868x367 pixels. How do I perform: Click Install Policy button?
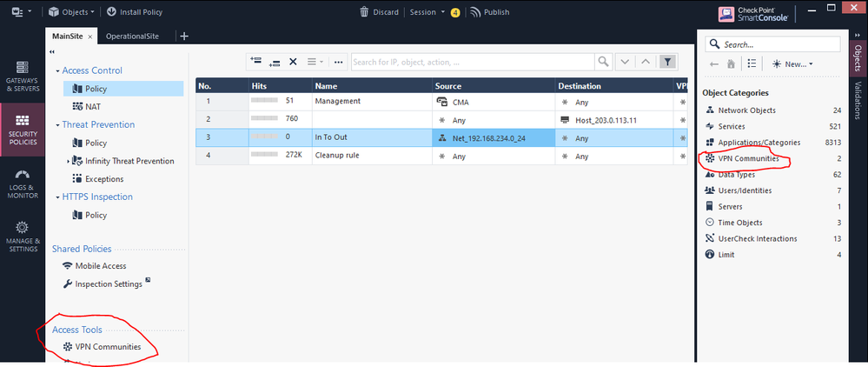(x=135, y=11)
